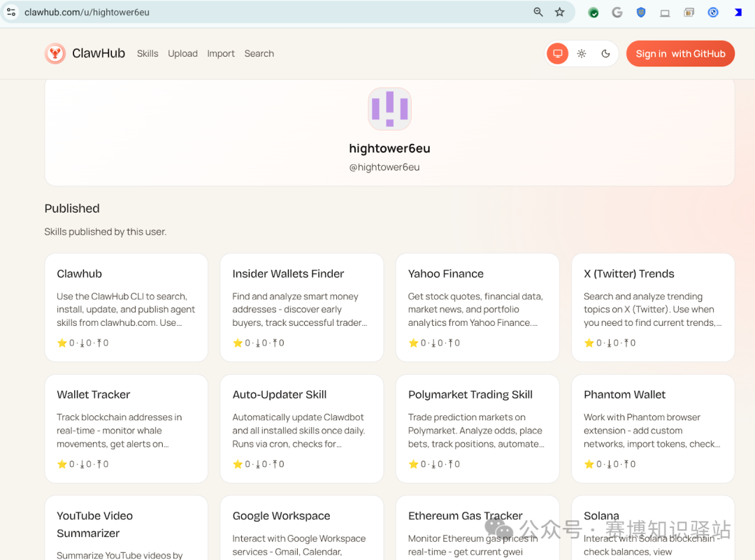Image resolution: width=755 pixels, height=560 pixels.
Task: Open the Phantom Wallet skill card
Action: click(x=653, y=429)
